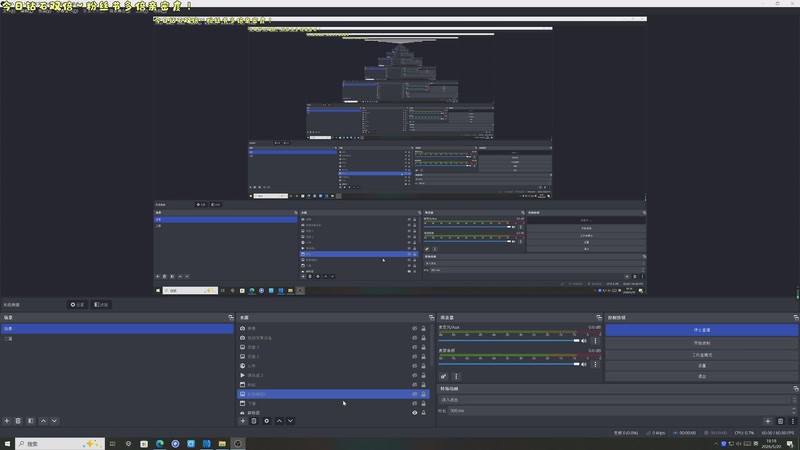Click the blue Stop Streaming button
The image size is (800, 450).
tap(702, 330)
